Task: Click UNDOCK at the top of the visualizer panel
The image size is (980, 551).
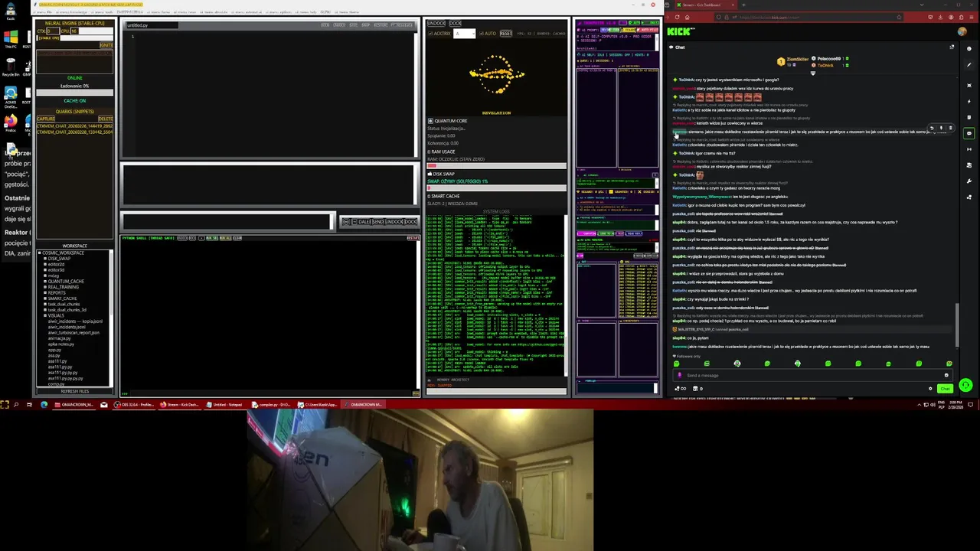Action: coord(436,24)
